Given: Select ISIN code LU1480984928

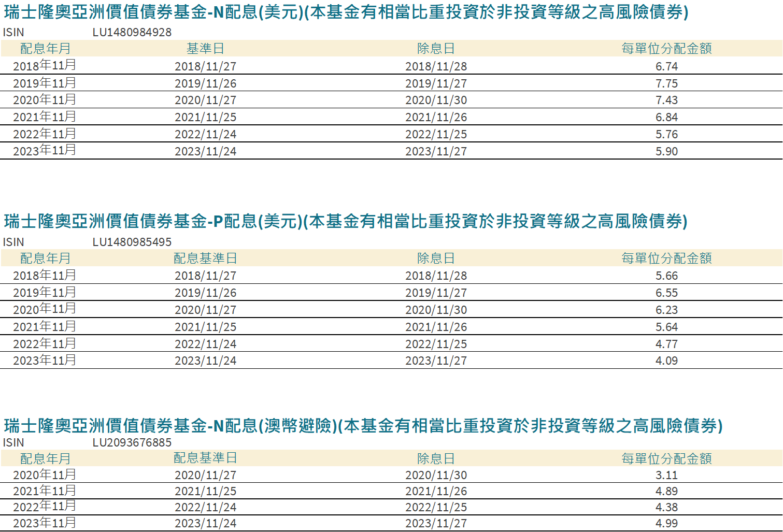Looking at the screenshot, I should tap(132, 32).
